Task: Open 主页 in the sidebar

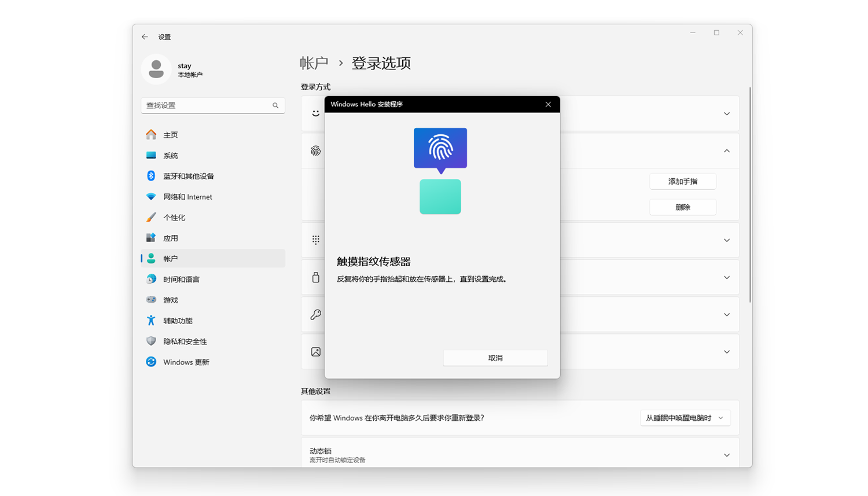Action: [213, 135]
